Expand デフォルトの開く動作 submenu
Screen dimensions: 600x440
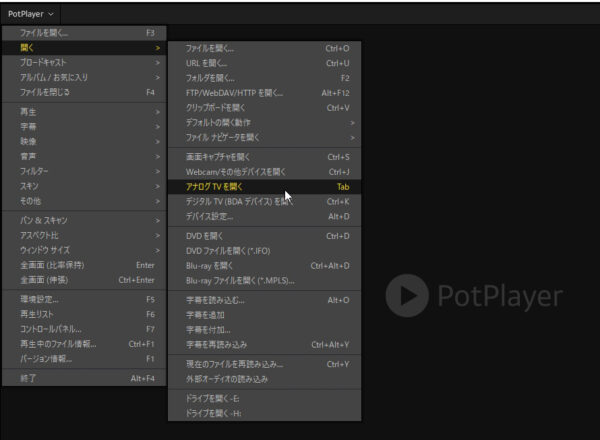pyautogui.click(x=264, y=123)
